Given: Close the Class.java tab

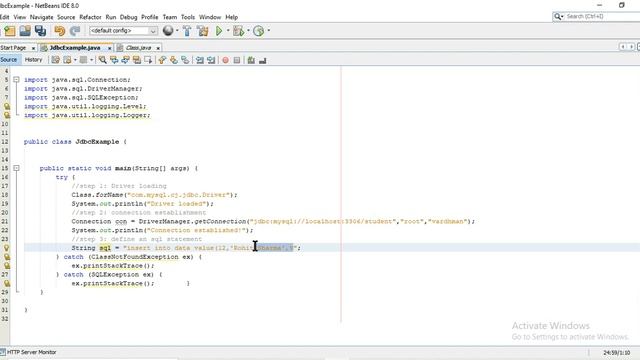Looking at the screenshot, I should point(158,48).
